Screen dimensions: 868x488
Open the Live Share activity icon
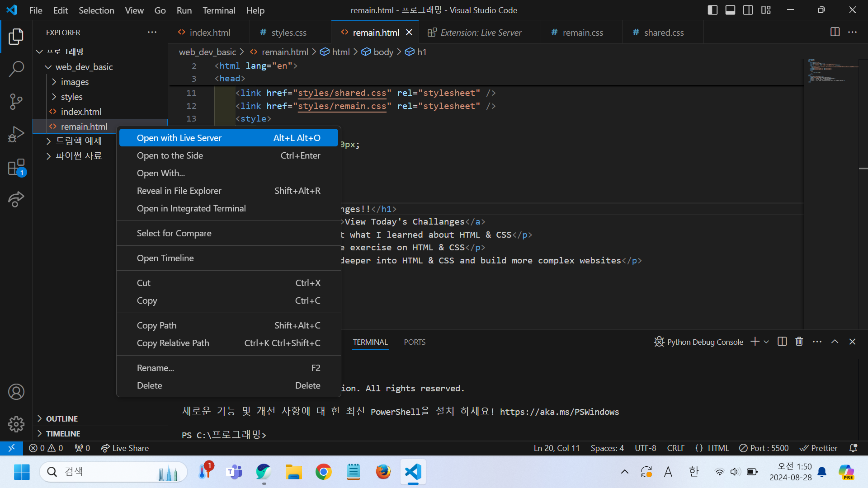(x=16, y=199)
